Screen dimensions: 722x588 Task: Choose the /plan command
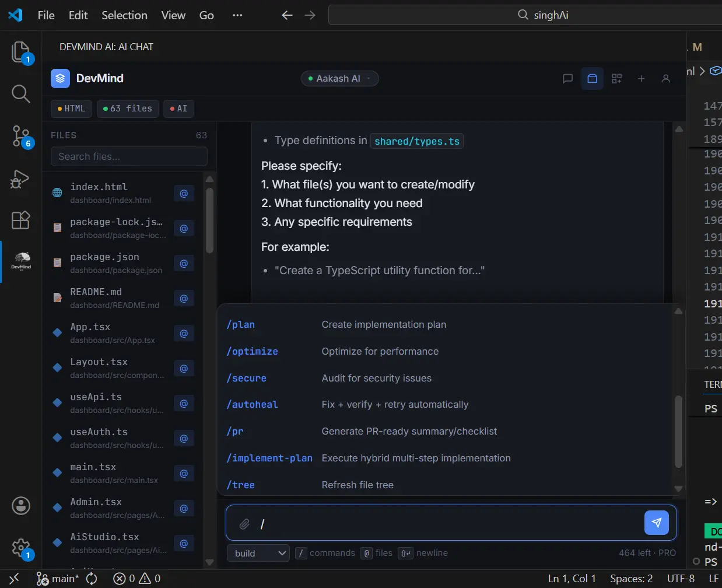pos(446,325)
